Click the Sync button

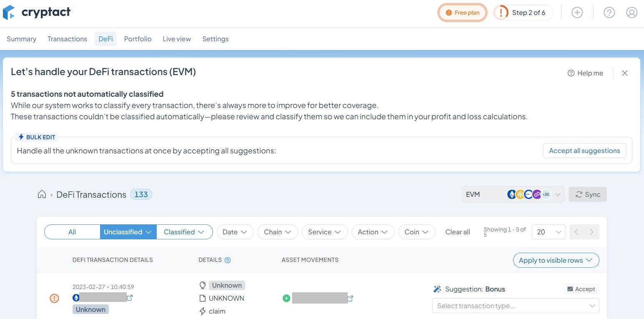pyautogui.click(x=588, y=194)
